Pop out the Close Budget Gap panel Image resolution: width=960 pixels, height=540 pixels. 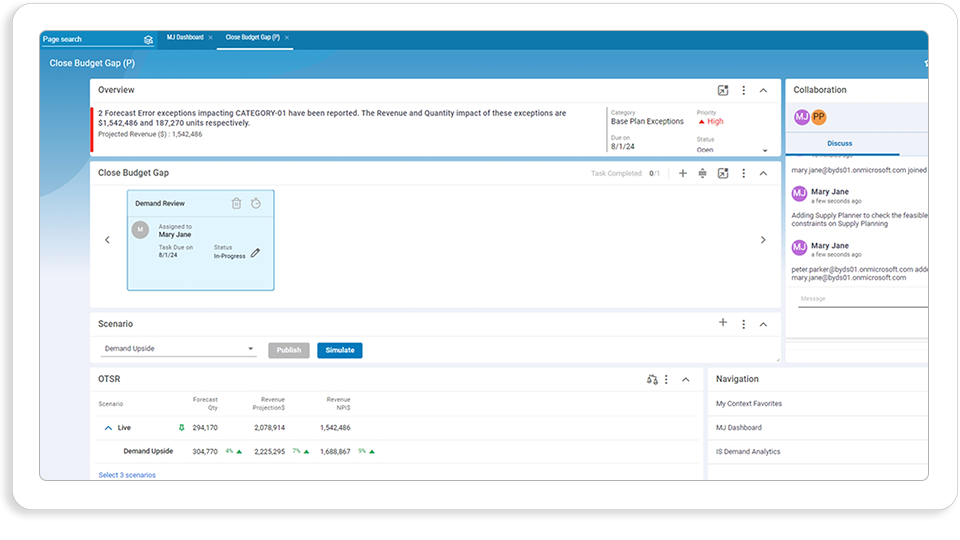[x=723, y=173]
